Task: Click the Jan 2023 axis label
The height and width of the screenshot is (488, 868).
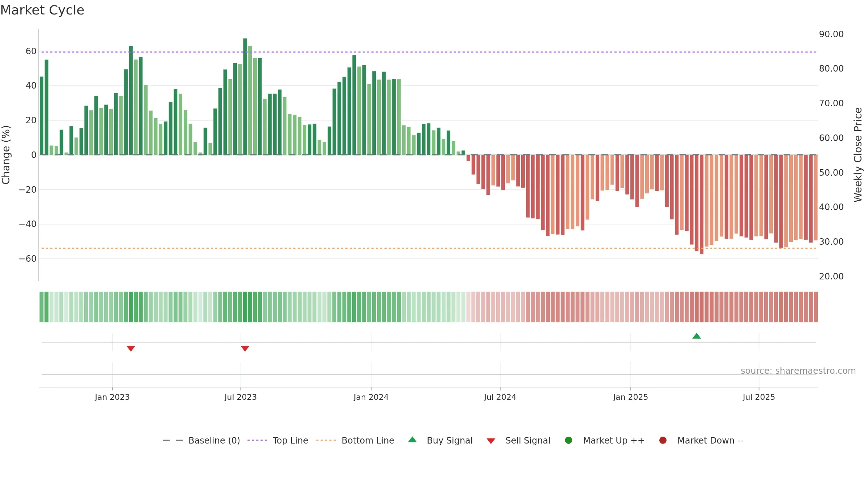Action: coord(112,397)
